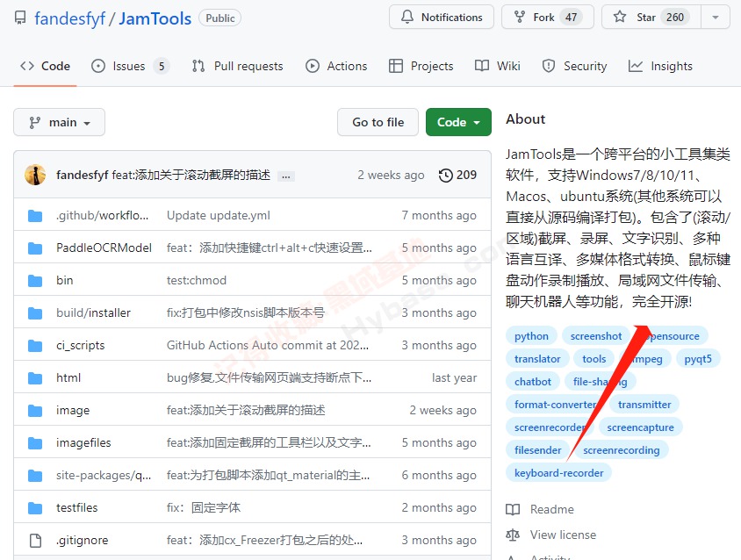Open the Issues tab
Screen dimensions: 741x560
130,66
